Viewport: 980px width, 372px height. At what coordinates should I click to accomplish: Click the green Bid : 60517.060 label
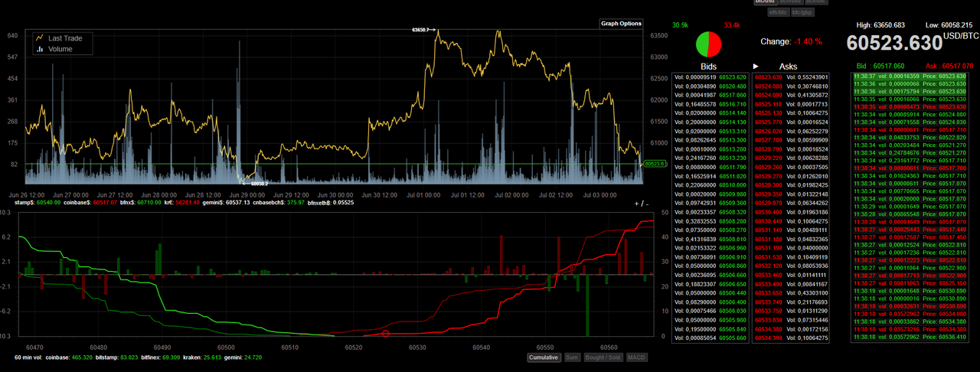pyautogui.click(x=879, y=66)
